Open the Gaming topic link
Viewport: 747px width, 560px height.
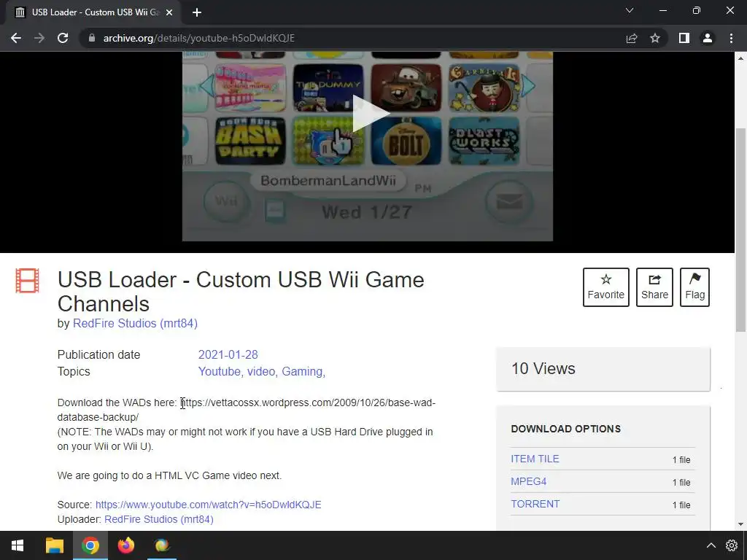click(x=302, y=371)
